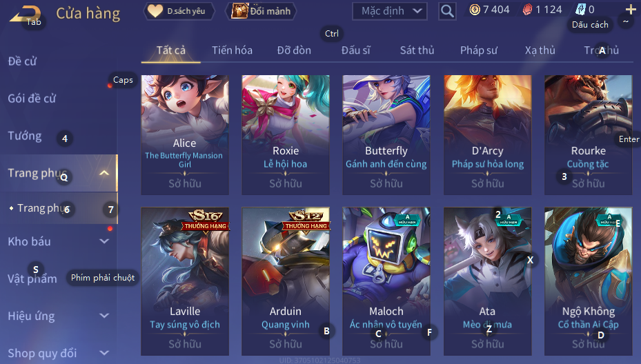Open the Tướng sidebar category

(x=25, y=136)
